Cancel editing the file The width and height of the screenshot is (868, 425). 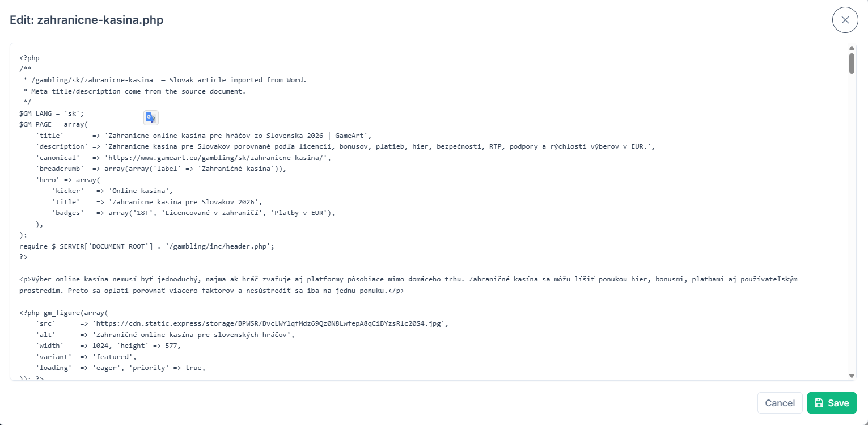780,403
